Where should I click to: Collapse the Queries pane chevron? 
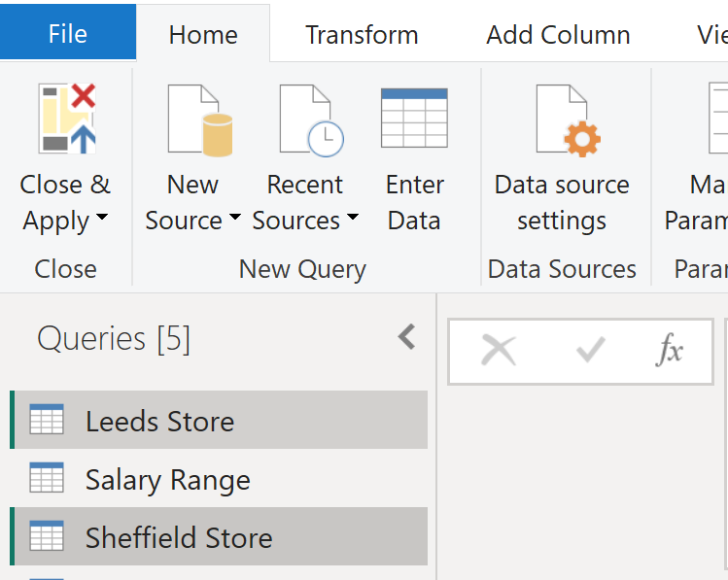coord(407,337)
